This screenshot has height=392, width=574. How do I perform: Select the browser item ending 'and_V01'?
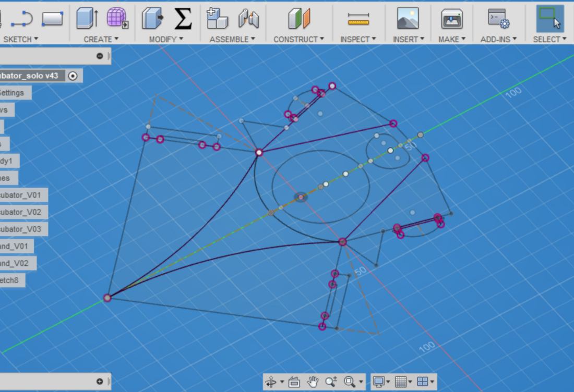(x=17, y=246)
